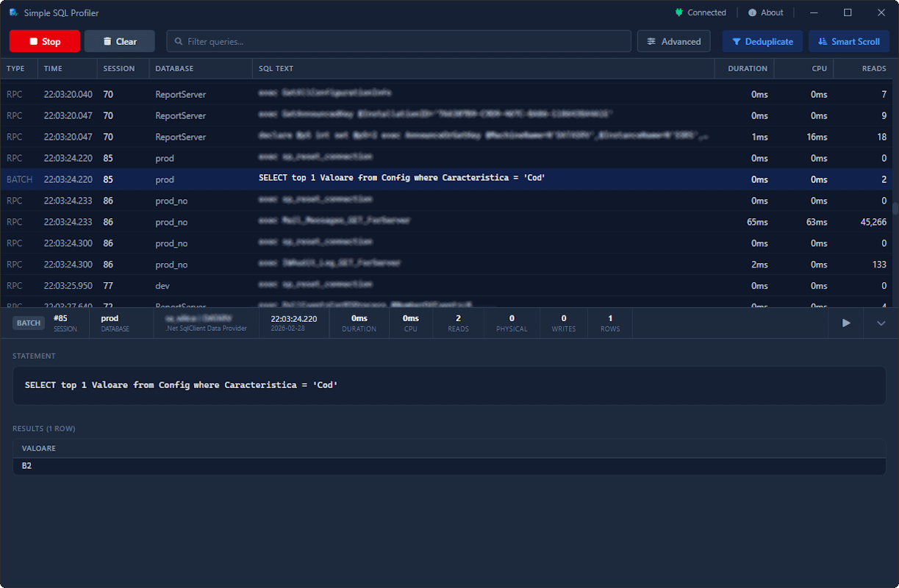Clear captured queries using the trash icon
Viewport: 899px width, 588px height.
point(106,41)
